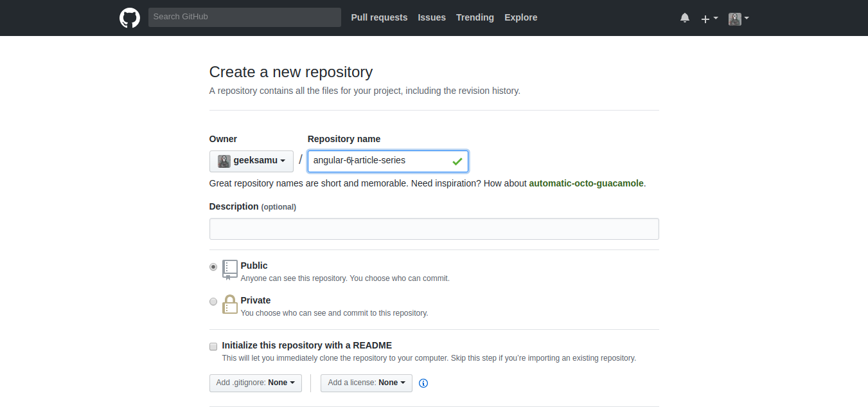
Task: Go to Pull requests in the navbar
Action: point(379,17)
